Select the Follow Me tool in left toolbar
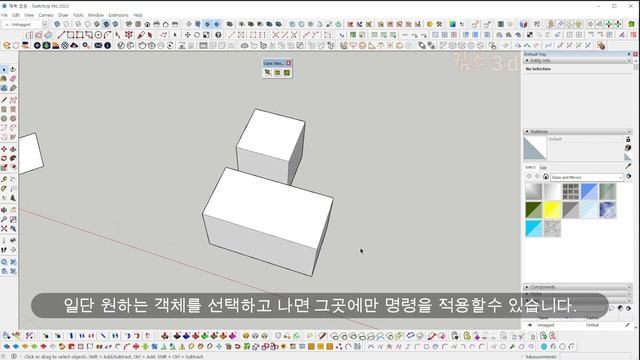 (x=13, y=158)
